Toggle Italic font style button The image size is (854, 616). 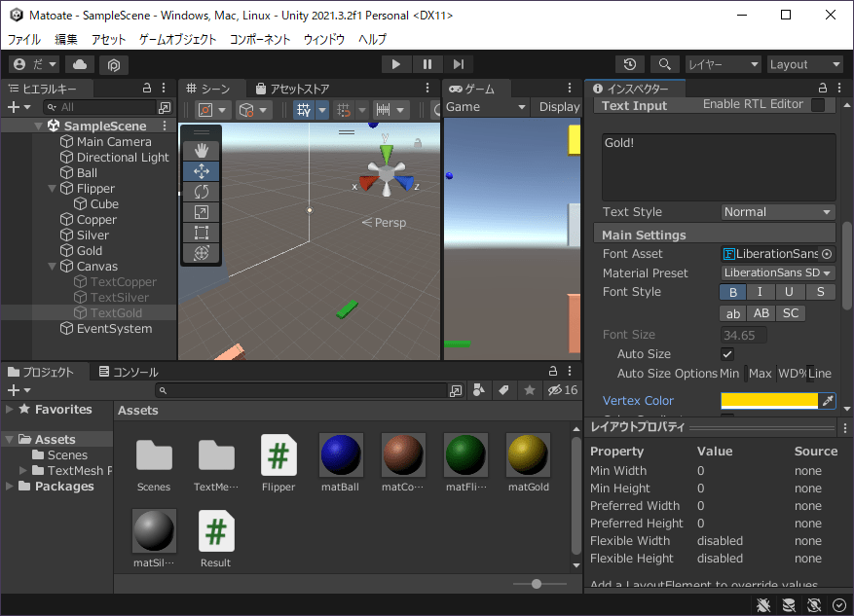click(760, 292)
